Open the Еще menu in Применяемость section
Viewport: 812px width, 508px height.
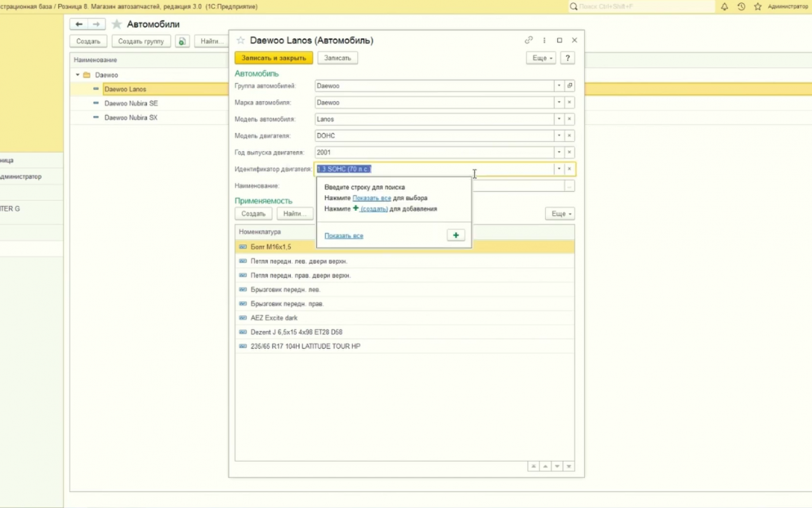560,214
